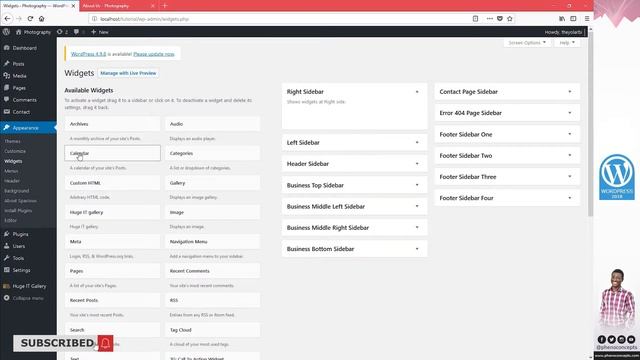Open Menus submenu item

[11, 171]
